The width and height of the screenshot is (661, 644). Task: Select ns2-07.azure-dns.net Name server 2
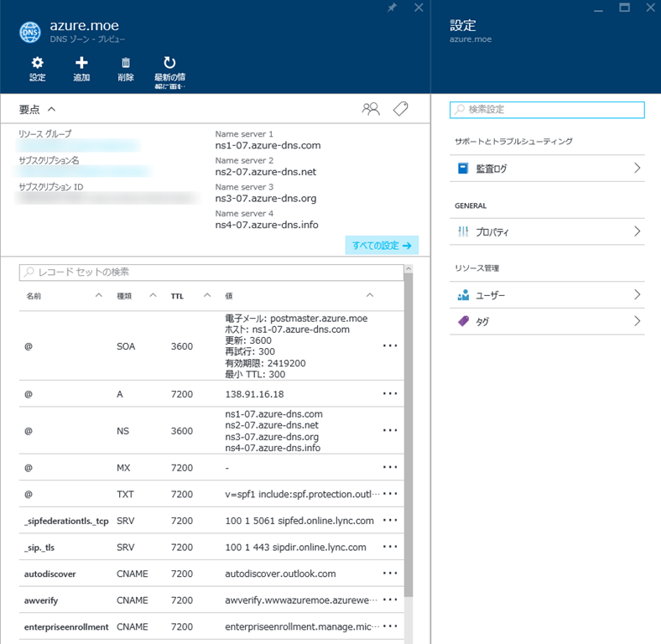coord(266,172)
